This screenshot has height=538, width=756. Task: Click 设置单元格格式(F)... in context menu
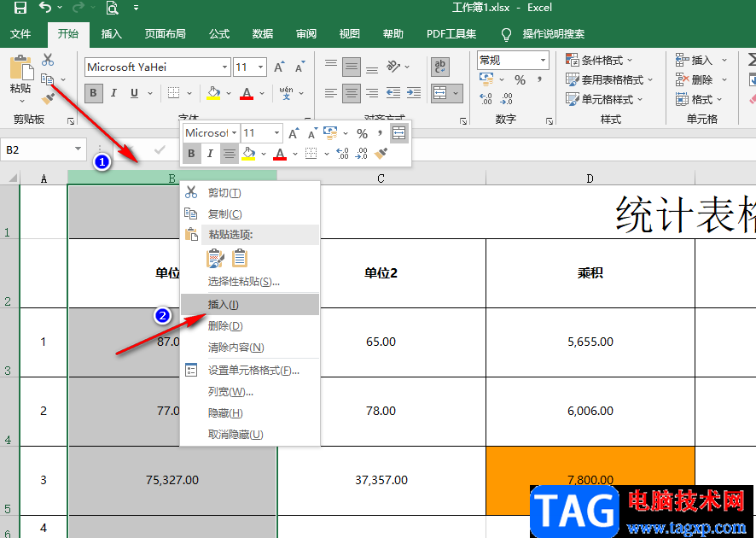pyautogui.click(x=250, y=371)
